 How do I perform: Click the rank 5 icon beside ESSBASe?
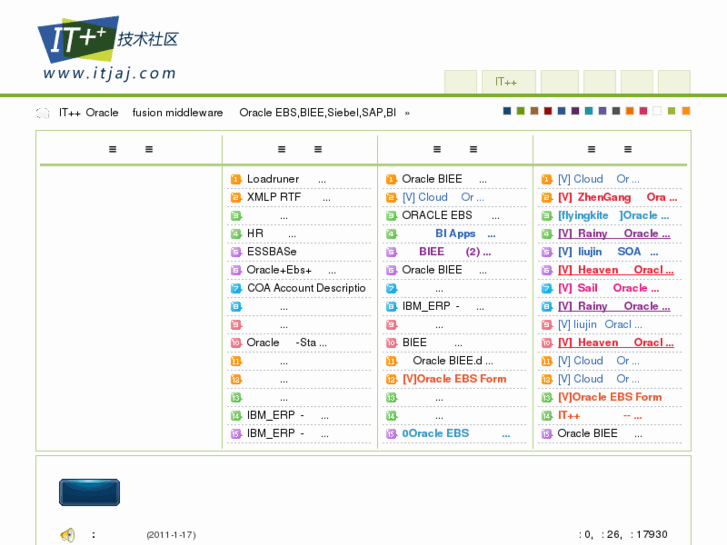(236, 252)
